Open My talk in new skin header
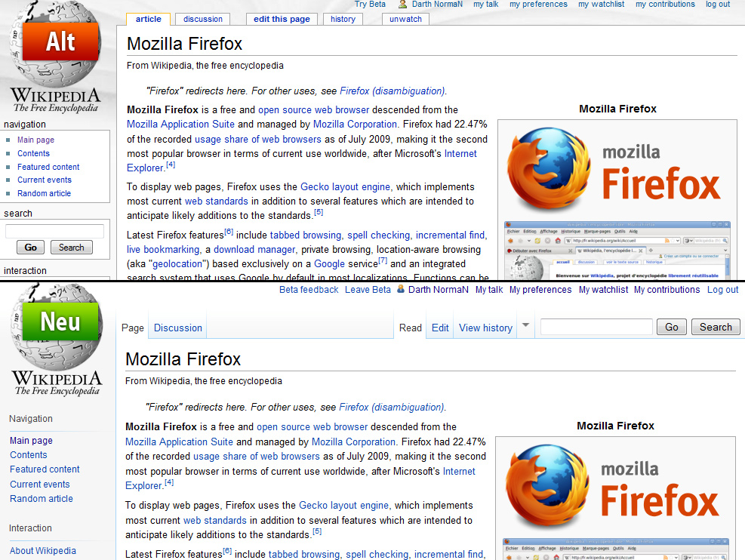 click(x=489, y=289)
